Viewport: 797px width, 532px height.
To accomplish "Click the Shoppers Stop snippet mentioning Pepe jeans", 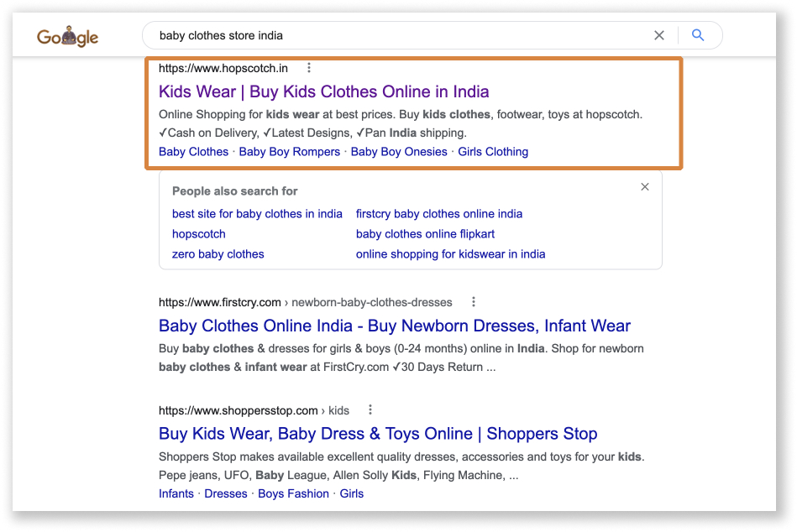I will click(401, 466).
